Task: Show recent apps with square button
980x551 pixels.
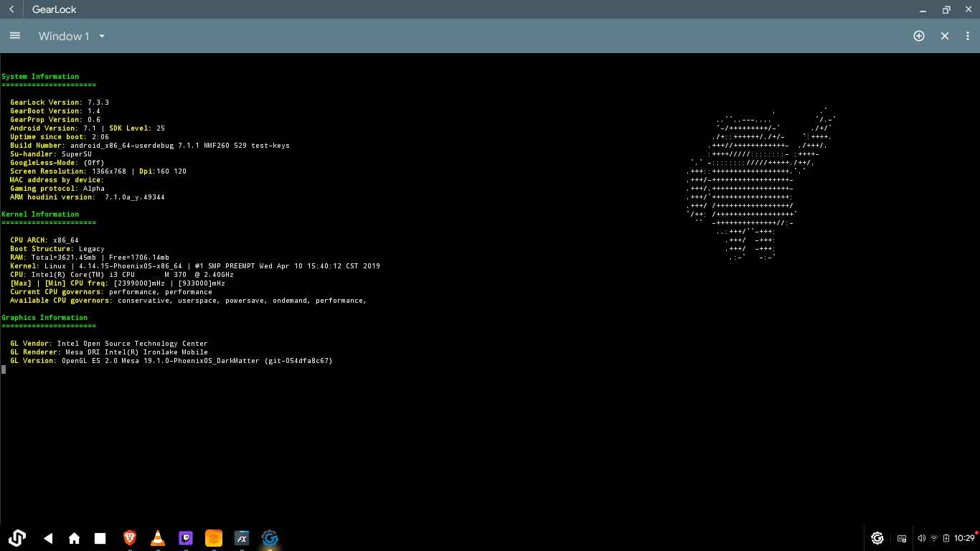Action: click(100, 538)
